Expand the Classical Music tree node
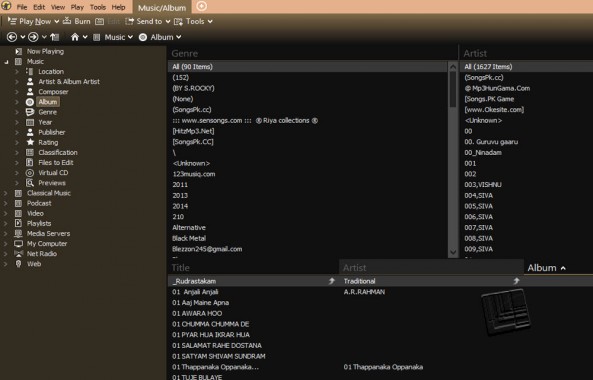Screen dimensions: 593x380 pos(6,193)
